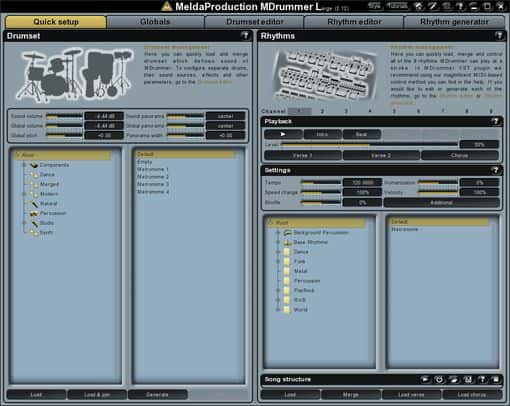Play the song structure
Image resolution: width=510 pixels, height=406 pixels.
pos(425,379)
